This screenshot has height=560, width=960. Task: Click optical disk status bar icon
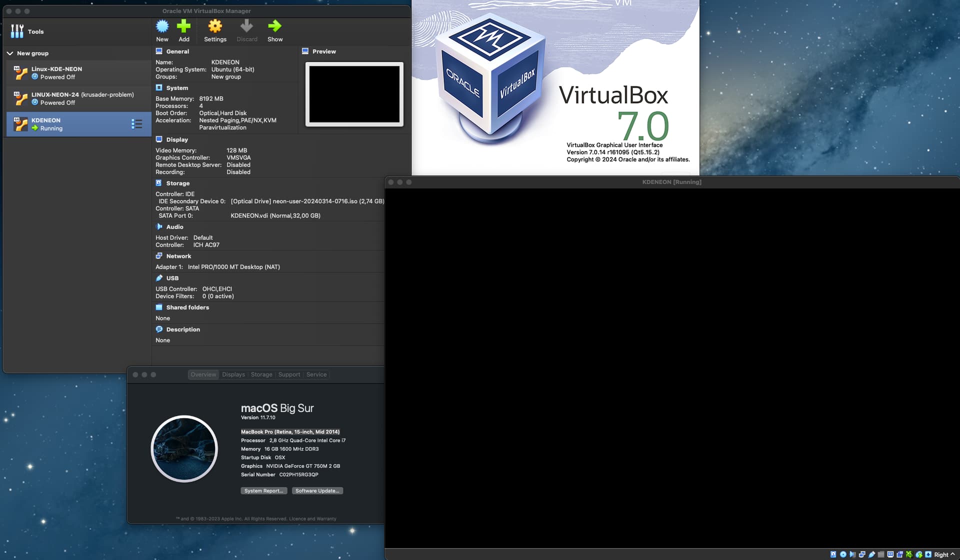(x=843, y=554)
